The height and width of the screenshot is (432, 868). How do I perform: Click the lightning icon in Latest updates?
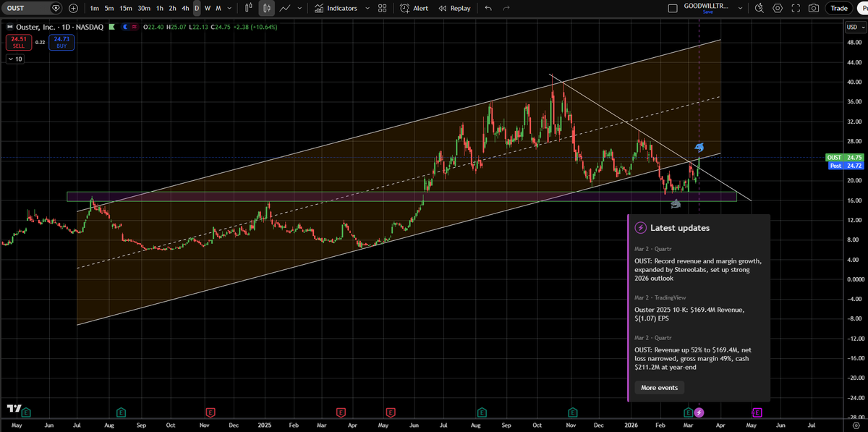coord(640,227)
